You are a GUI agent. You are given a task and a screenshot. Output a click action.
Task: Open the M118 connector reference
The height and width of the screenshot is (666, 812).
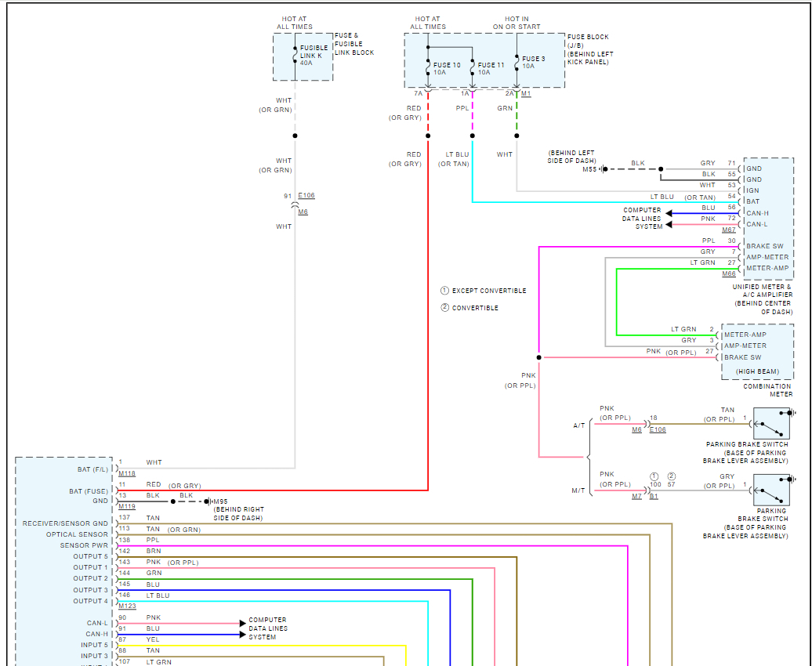(x=127, y=473)
